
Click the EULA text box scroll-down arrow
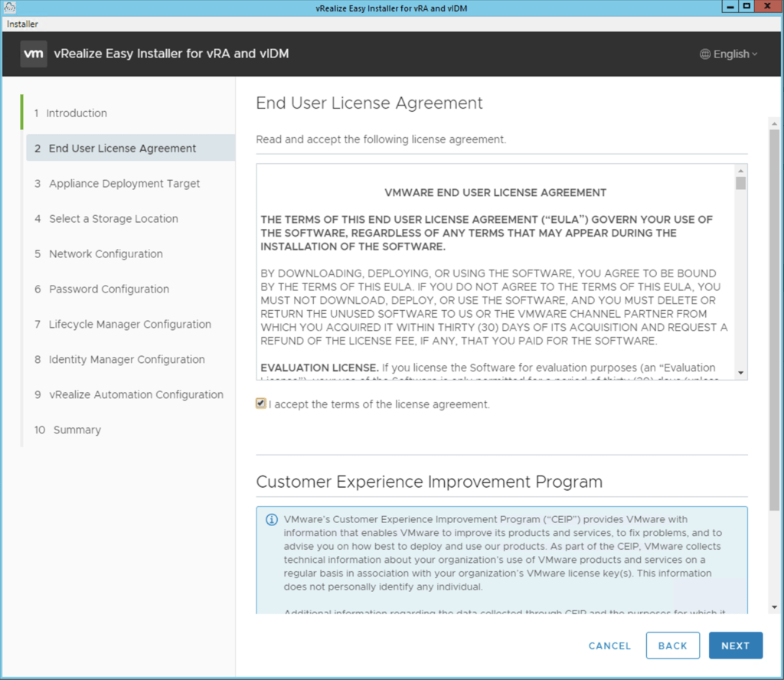[x=740, y=372]
